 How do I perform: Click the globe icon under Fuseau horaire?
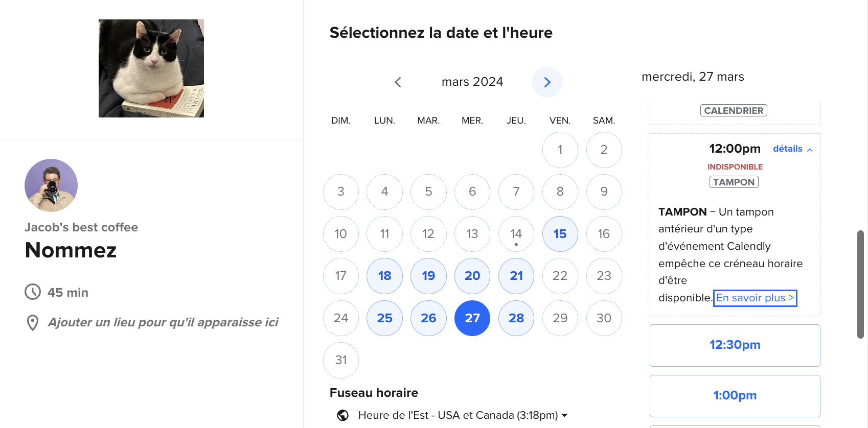click(343, 415)
